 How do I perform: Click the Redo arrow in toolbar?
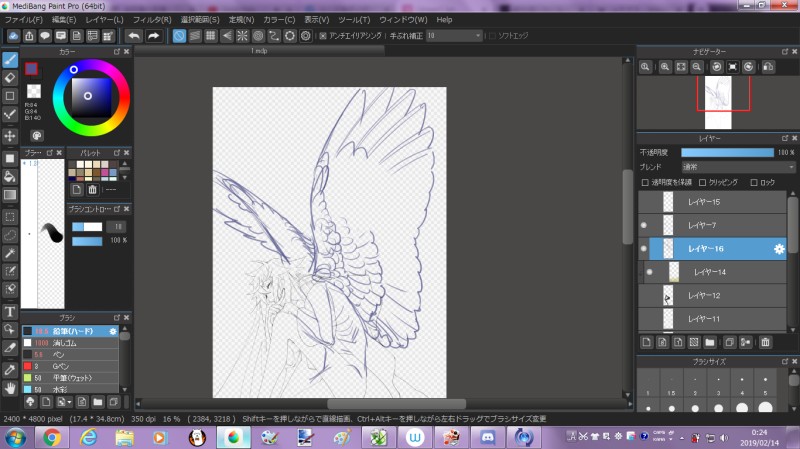pyautogui.click(x=153, y=36)
